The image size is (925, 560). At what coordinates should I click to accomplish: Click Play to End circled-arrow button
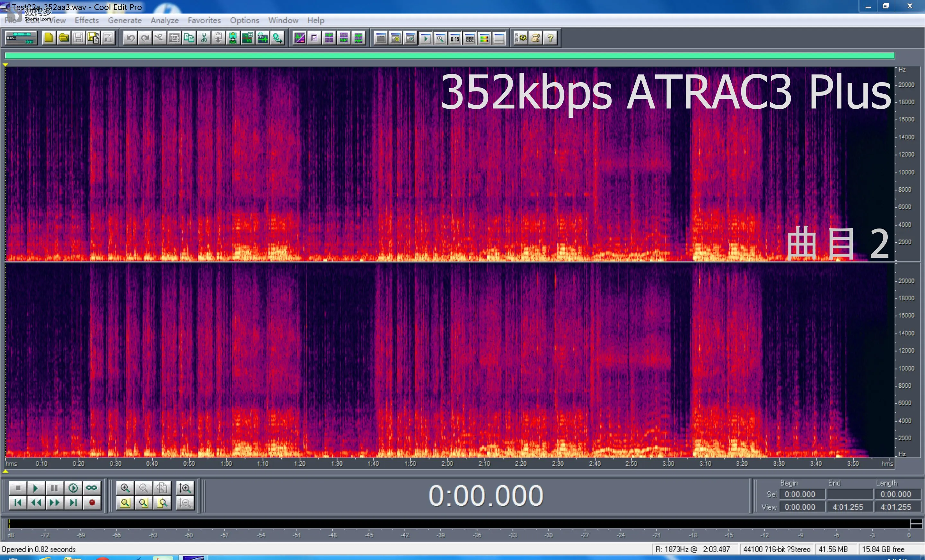point(73,488)
